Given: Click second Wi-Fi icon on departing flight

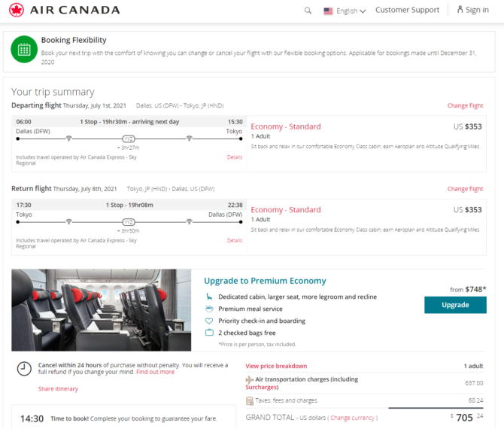Looking at the screenshot, I should click(190, 138).
